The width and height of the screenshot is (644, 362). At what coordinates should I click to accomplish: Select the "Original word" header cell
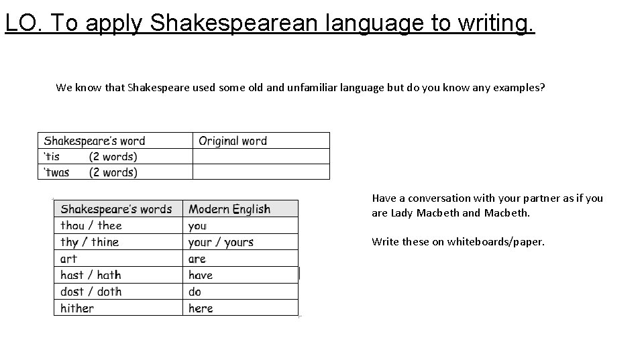[x=261, y=140]
